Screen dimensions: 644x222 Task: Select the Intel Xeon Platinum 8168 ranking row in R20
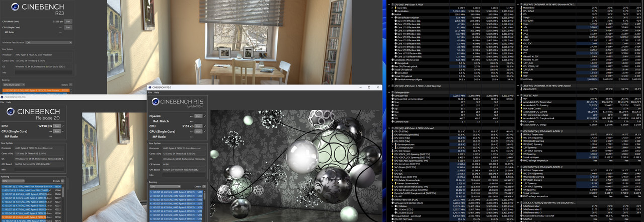32,186
